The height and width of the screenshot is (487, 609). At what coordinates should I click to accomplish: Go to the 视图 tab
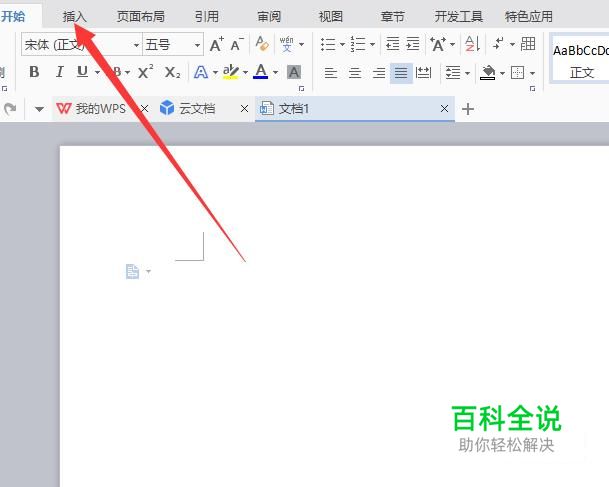[x=331, y=17]
